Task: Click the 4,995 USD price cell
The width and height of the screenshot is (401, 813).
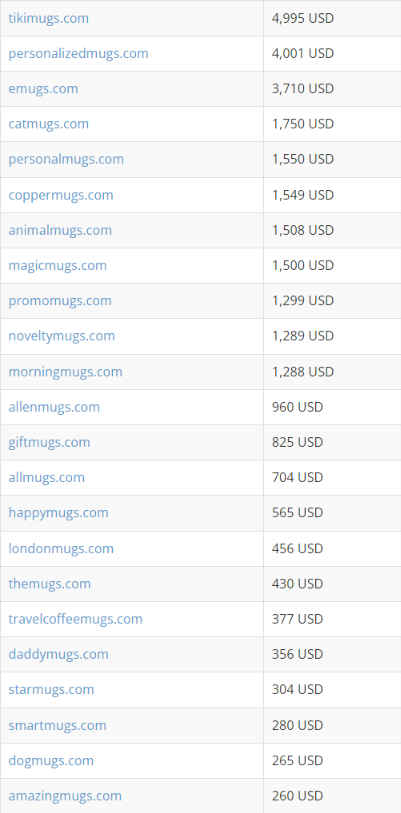Action: (332, 19)
